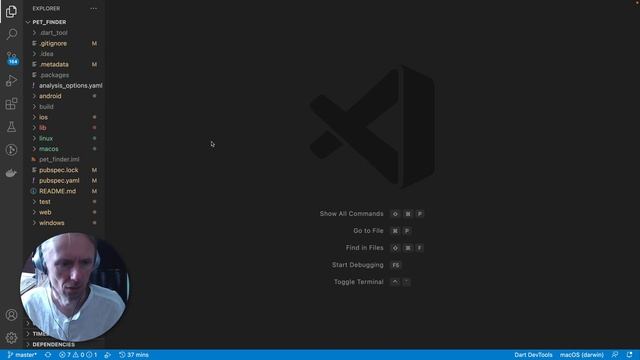Open the Testing flask view
640x360 pixels.
click(x=11, y=127)
